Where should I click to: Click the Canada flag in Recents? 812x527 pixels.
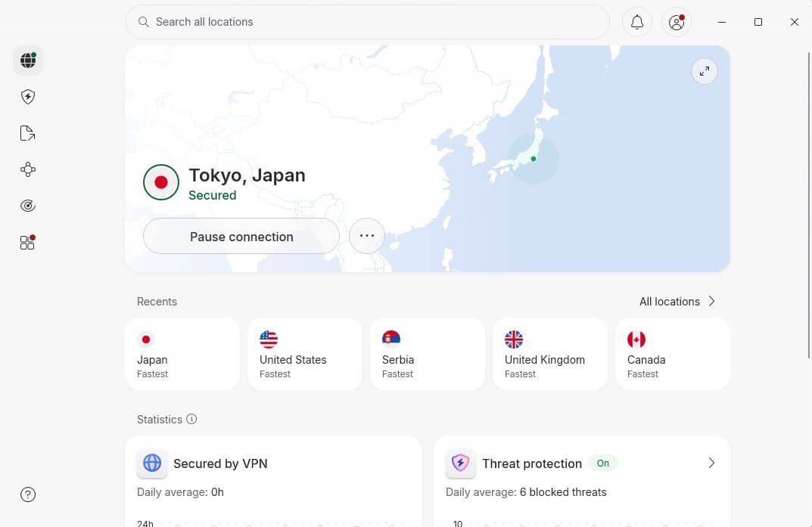click(636, 339)
